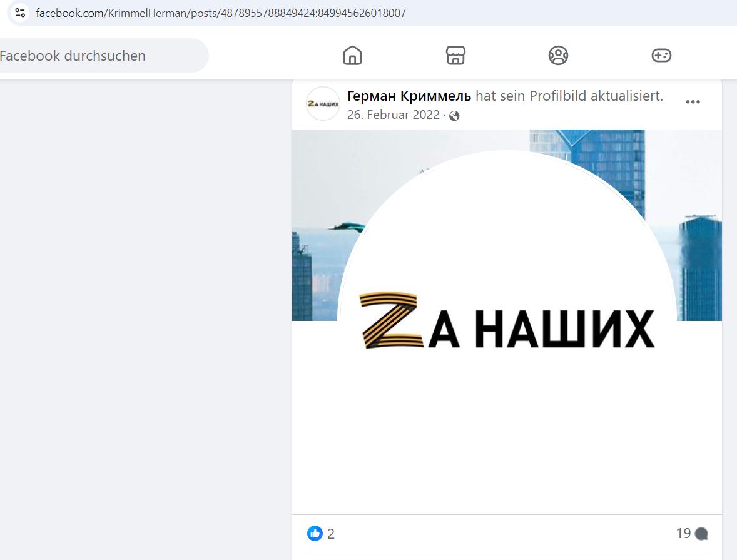Click the 26. Februar 2022 post date
Screen dimensions: 737x560
tap(394, 115)
